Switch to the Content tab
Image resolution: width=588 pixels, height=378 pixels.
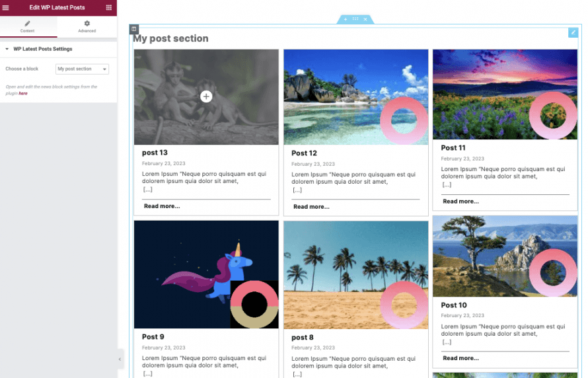coord(27,26)
